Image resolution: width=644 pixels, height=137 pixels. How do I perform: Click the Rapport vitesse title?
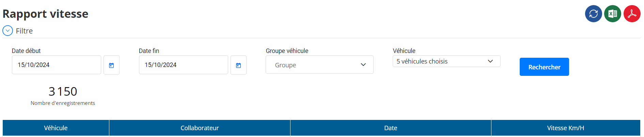tap(45, 14)
